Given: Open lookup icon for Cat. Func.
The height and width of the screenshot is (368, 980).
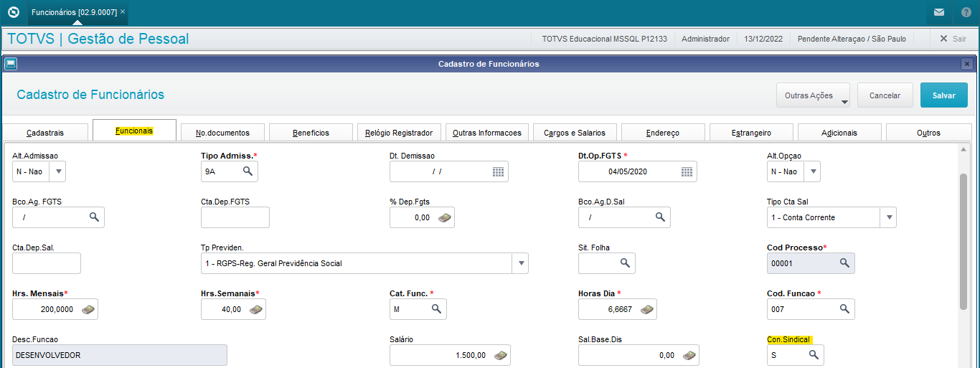Looking at the screenshot, I should pyautogui.click(x=436, y=309).
